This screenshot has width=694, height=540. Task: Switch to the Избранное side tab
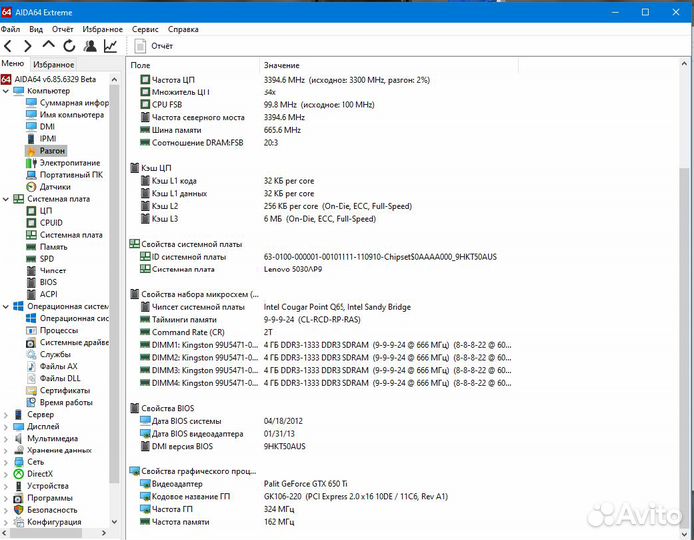click(54, 65)
